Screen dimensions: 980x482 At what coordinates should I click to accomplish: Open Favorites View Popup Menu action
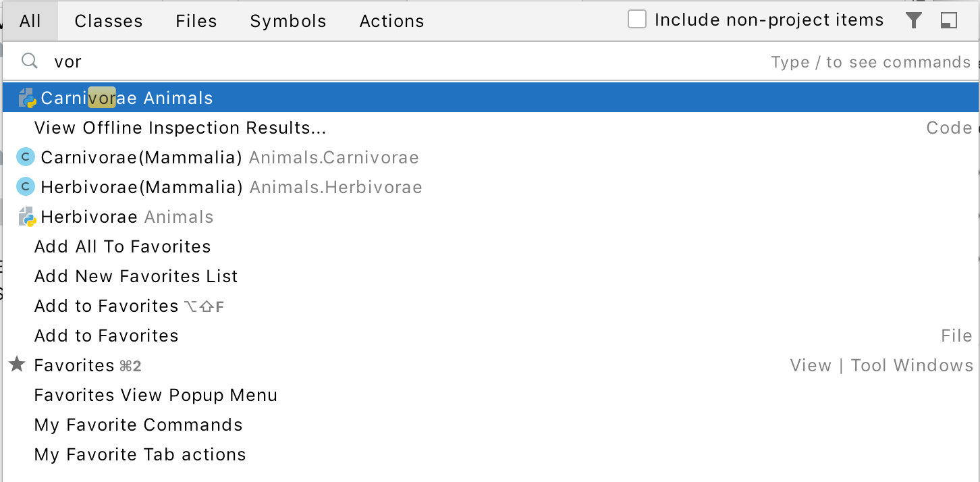[x=155, y=395]
